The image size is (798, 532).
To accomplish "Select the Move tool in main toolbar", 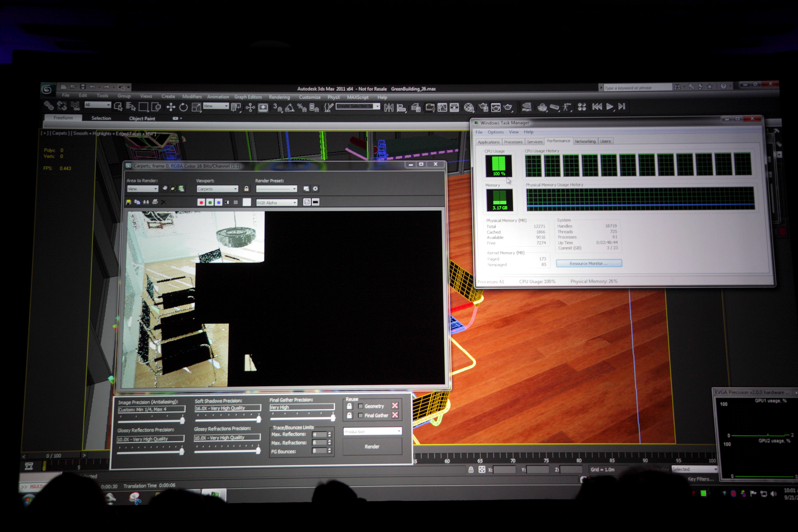I will (171, 107).
